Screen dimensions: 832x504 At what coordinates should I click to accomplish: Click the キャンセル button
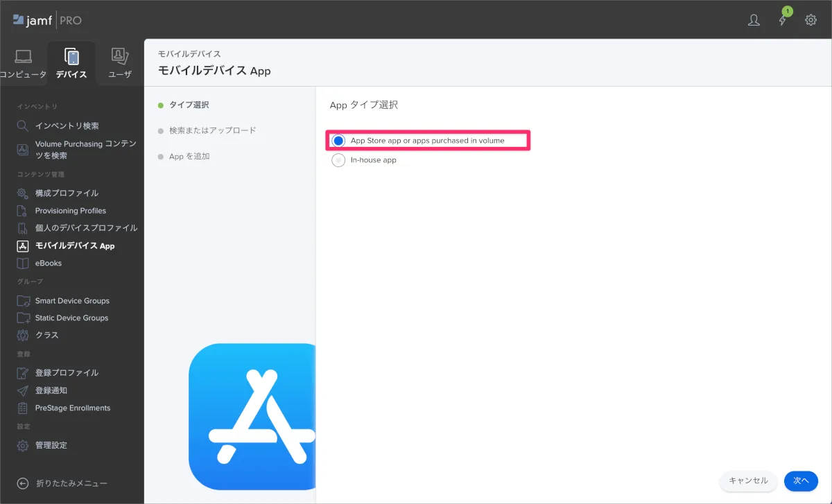[x=748, y=480]
